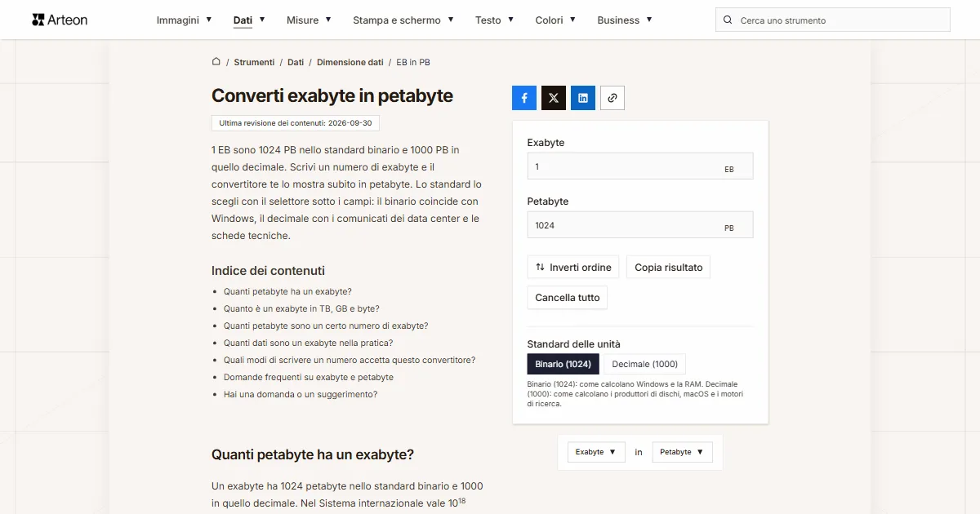The image size is (980, 514).
Task: Click Inverti ordine swap button
Action: [573, 268]
